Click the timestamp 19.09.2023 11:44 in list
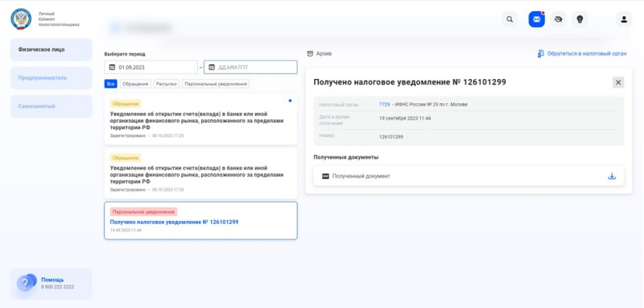 coord(126,231)
